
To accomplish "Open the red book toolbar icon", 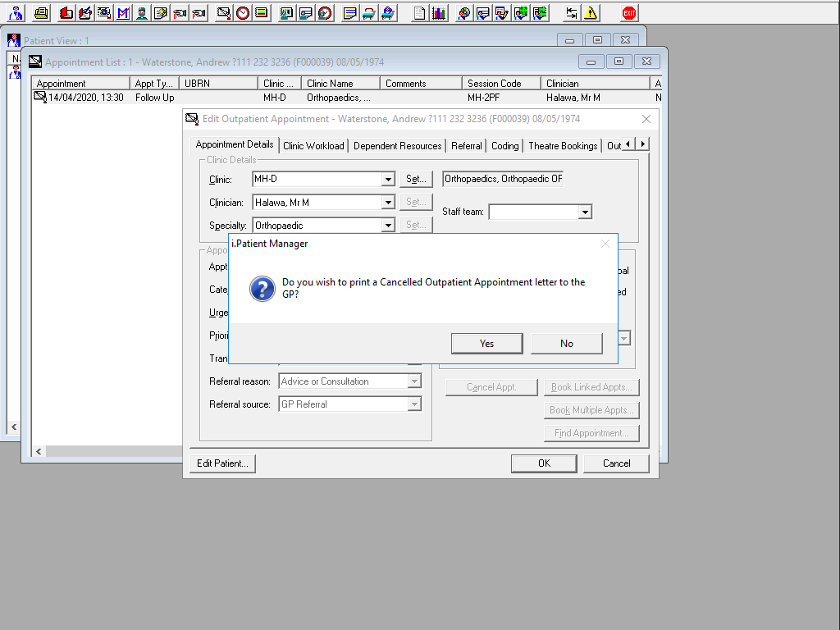I will point(66,13).
